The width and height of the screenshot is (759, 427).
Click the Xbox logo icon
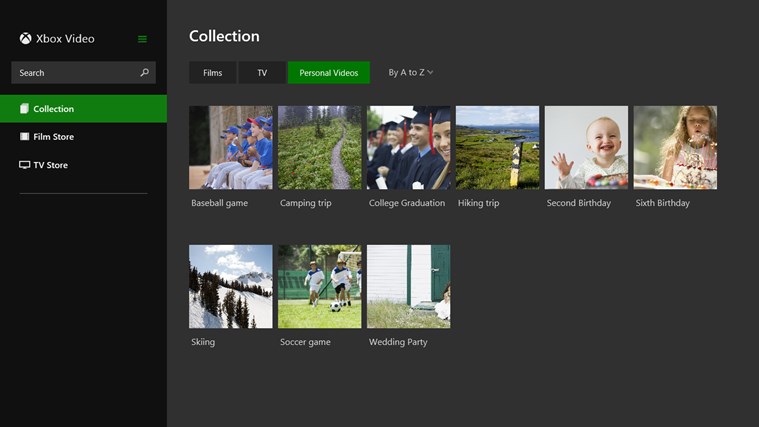[25, 39]
